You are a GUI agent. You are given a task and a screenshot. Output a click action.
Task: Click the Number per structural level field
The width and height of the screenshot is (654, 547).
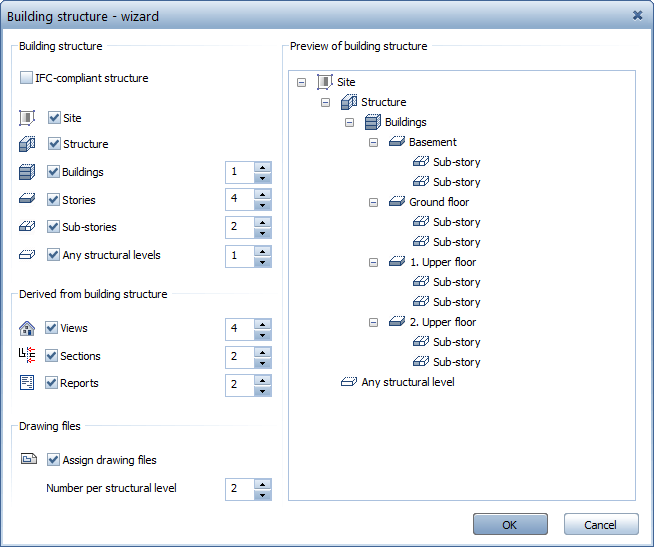(239, 489)
